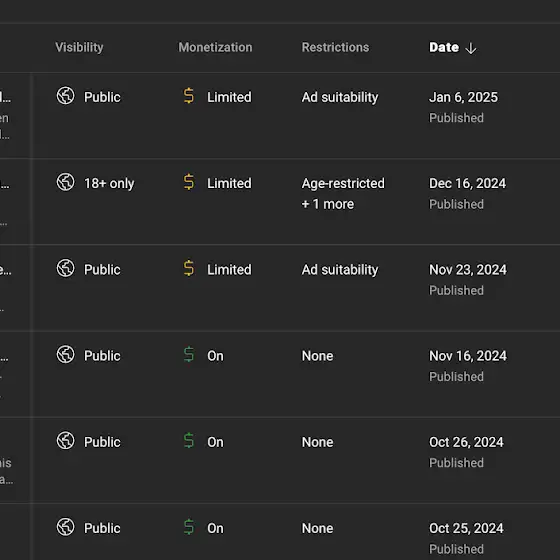Click yellow dollar icon in Nov 23, 2024 row

click(x=189, y=269)
